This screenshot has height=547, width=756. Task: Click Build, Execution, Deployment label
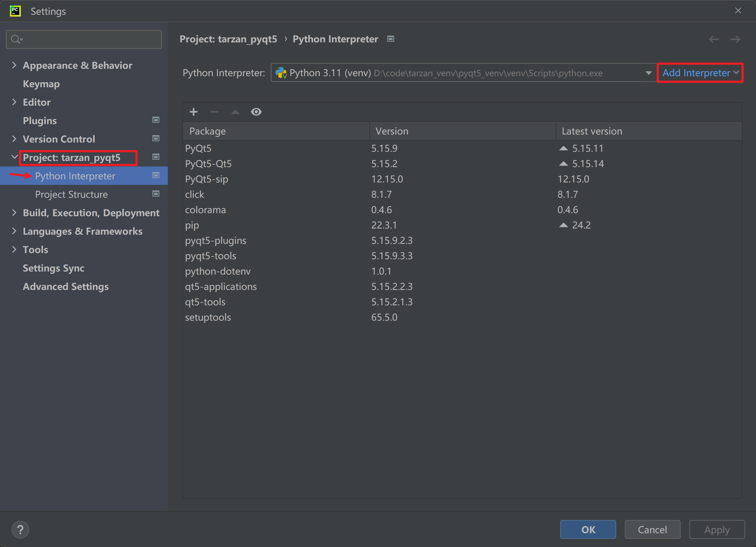pos(91,213)
